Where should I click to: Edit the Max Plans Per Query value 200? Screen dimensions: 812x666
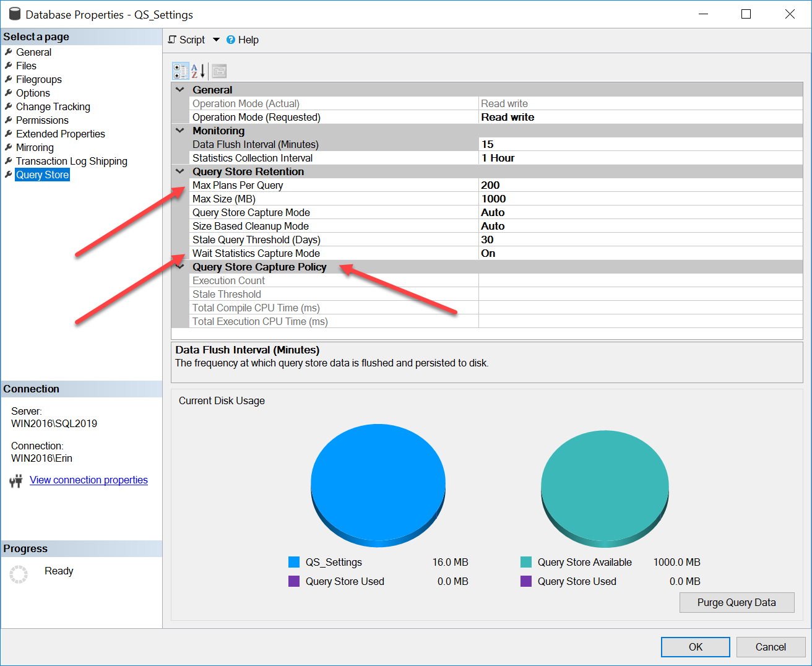641,185
